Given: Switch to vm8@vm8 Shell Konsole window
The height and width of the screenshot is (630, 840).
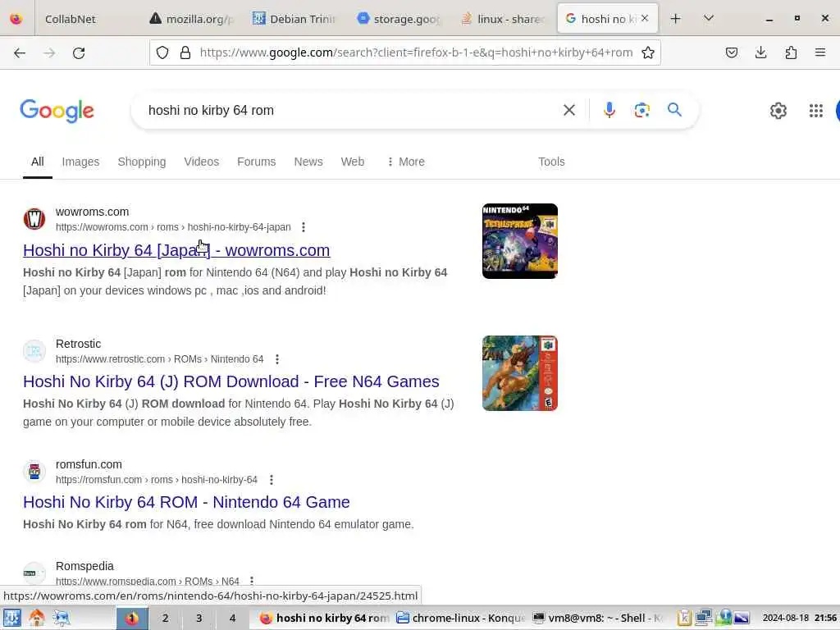Looking at the screenshot, I should pos(598,619).
